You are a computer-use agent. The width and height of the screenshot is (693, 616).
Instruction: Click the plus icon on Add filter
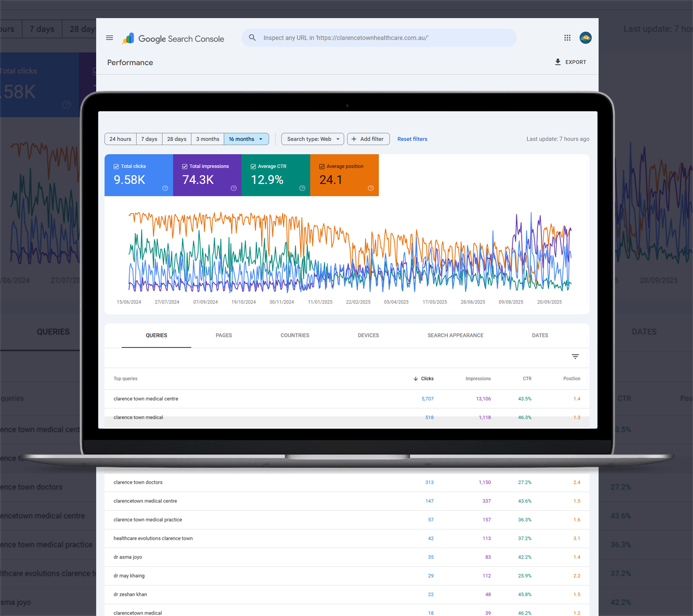[x=354, y=139]
